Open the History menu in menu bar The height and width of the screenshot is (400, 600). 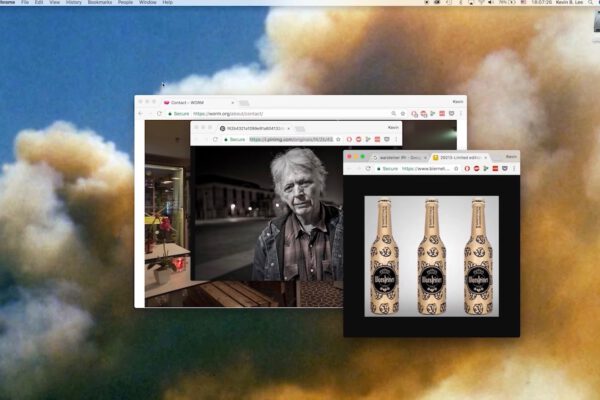pos(74,3)
